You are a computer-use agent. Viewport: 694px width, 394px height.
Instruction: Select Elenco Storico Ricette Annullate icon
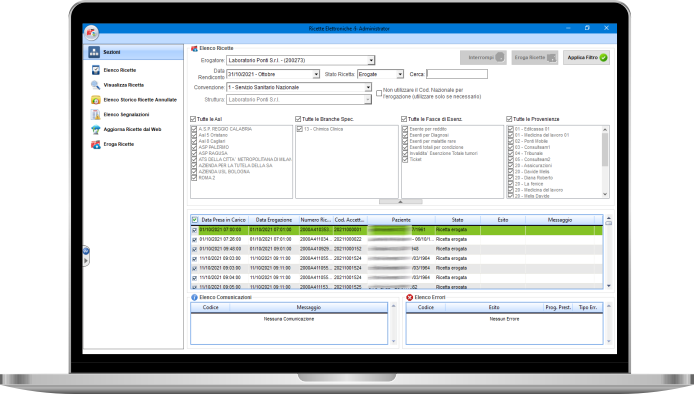[96, 100]
